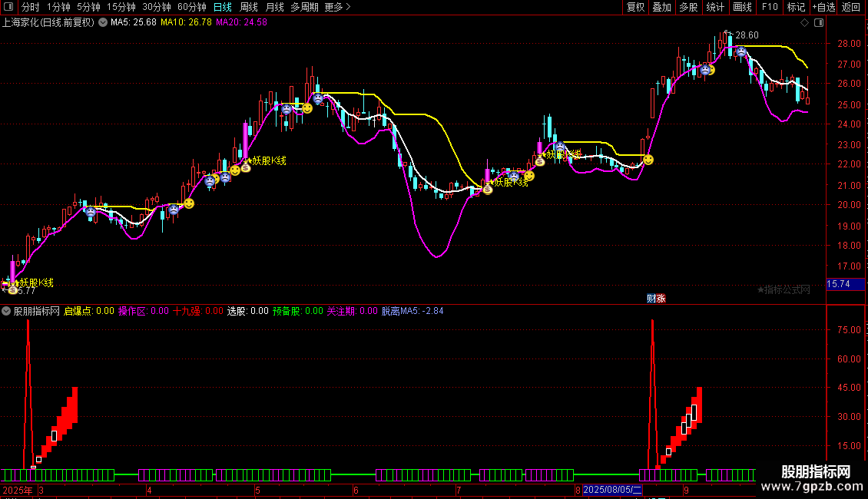
Task: Select the 5分钟 period
Action: (x=88, y=7)
